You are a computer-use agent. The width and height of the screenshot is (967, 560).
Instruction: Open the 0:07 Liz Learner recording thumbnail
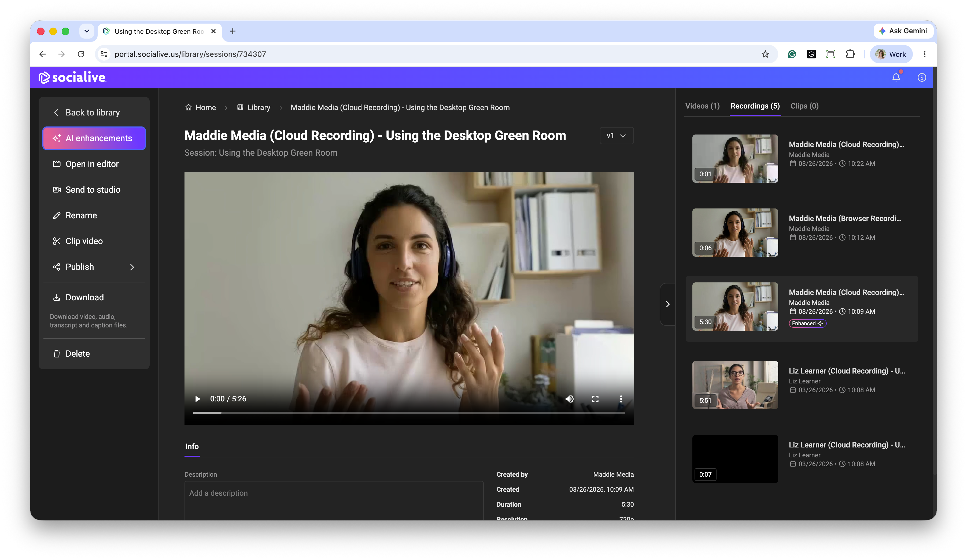click(x=735, y=459)
